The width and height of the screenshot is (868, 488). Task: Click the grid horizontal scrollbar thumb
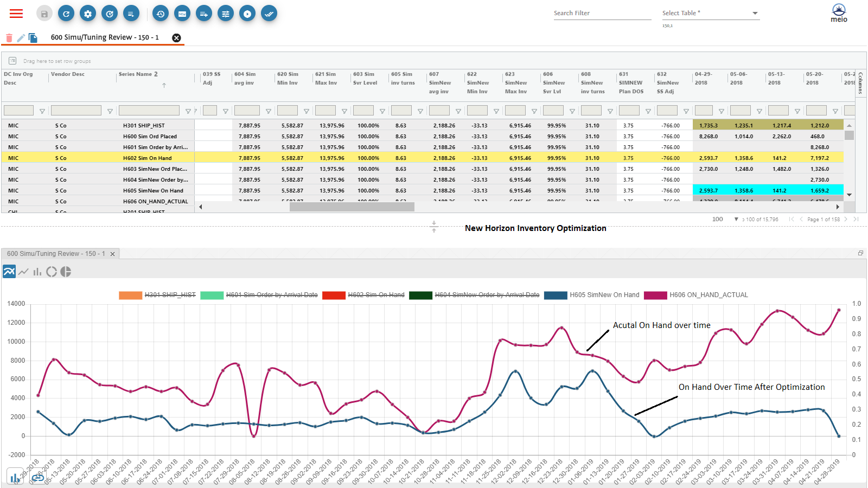tap(352, 207)
